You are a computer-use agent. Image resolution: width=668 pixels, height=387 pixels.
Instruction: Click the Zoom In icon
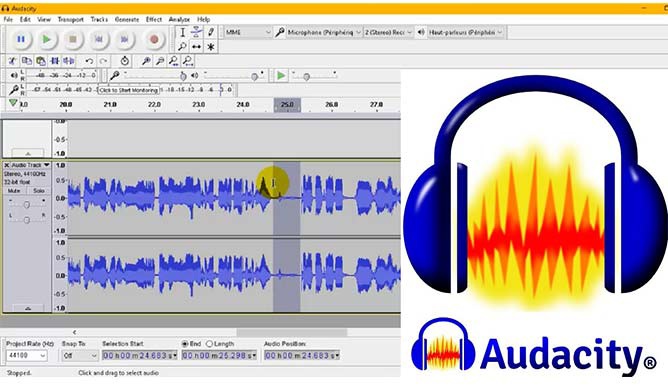[x=146, y=61]
